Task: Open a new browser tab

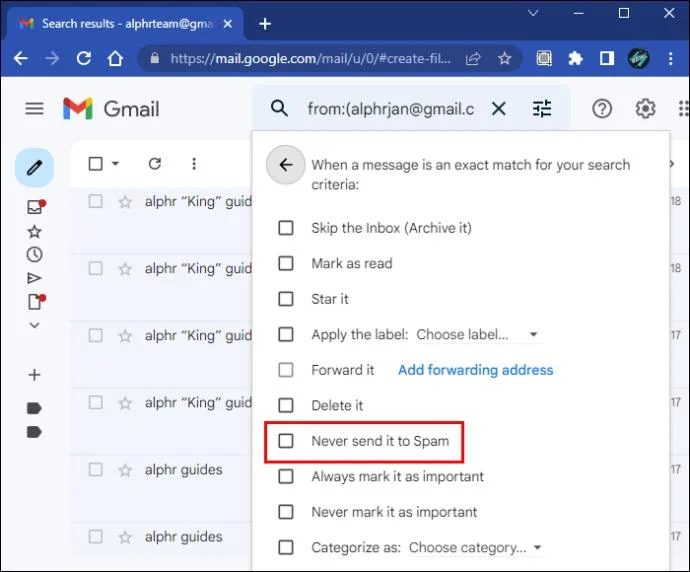Action: pyautogui.click(x=265, y=24)
